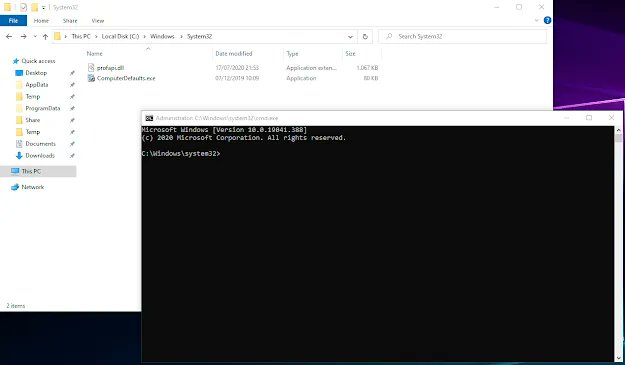Click the 2 items status text
This screenshot has width=625, height=365.
pos(16,306)
